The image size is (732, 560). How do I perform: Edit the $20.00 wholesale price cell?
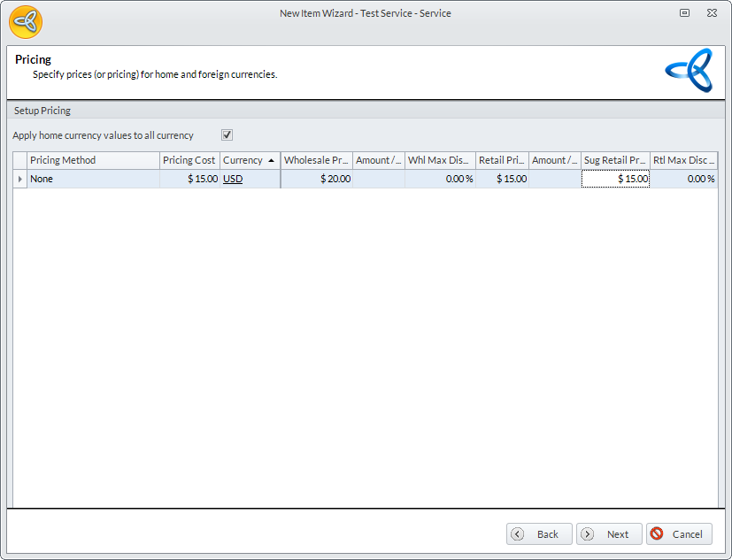point(317,179)
